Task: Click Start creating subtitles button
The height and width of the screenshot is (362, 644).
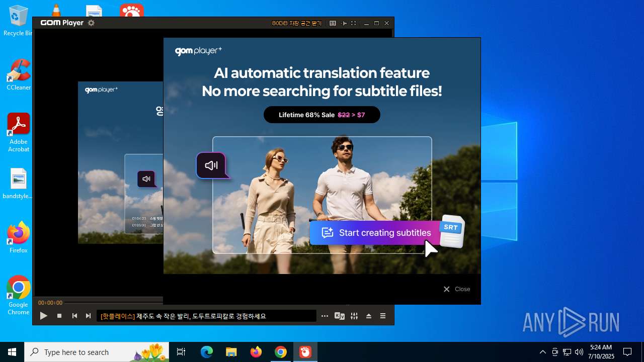Action: 375,233
